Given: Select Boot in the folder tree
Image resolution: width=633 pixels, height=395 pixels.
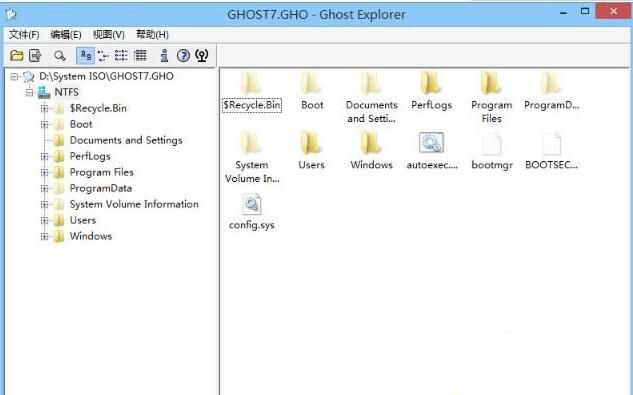Looking at the screenshot, I should (81, 124).
